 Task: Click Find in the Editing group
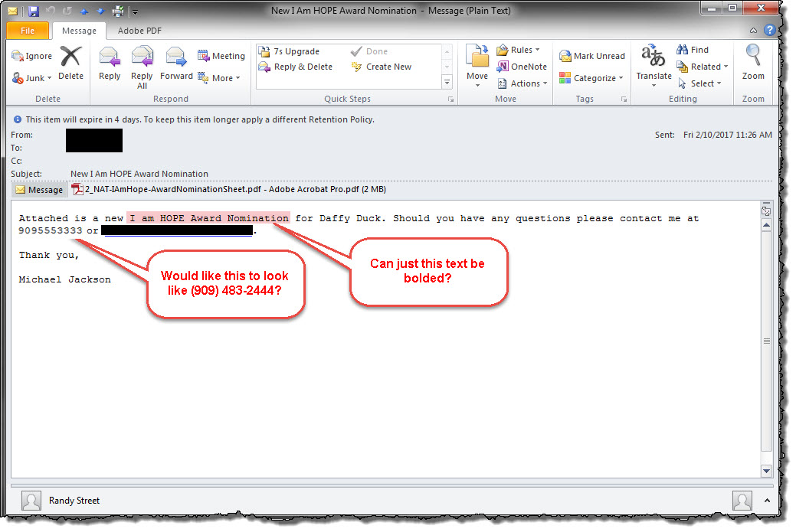pyautogui.click(x=693, y=50)
